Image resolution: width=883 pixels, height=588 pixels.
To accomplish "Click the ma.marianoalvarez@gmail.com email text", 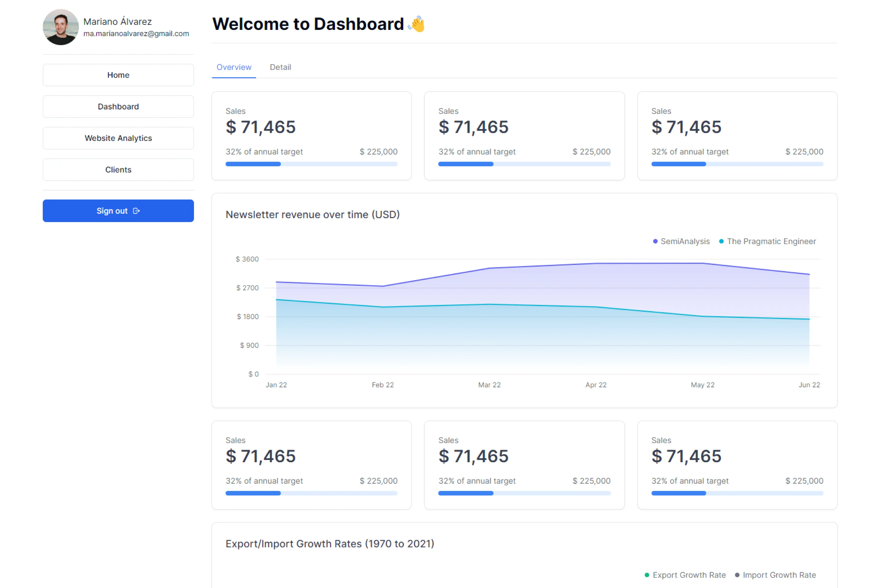I will 136,34.
